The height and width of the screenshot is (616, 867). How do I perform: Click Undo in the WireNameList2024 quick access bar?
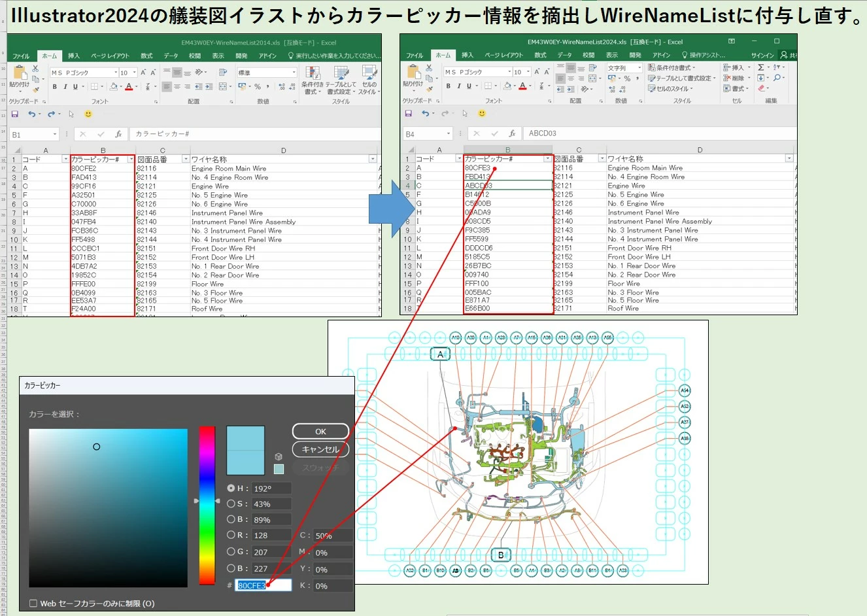(425, 113)
